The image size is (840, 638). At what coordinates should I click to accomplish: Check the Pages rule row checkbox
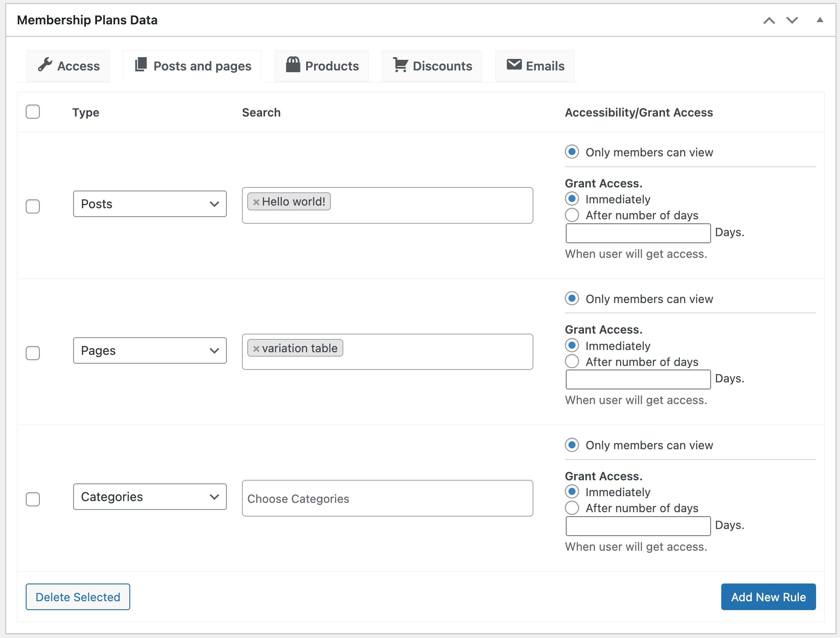point(33,353)
